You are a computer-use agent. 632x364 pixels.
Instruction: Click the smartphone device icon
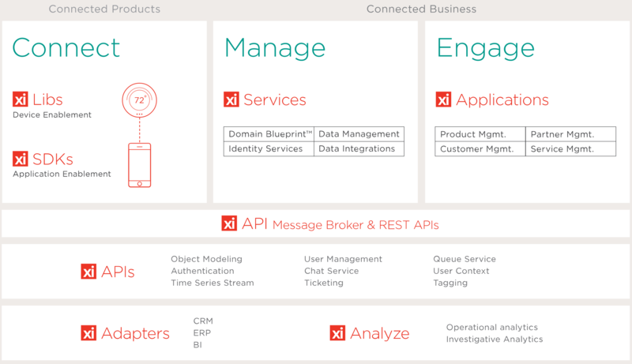(x=139, y=165)
